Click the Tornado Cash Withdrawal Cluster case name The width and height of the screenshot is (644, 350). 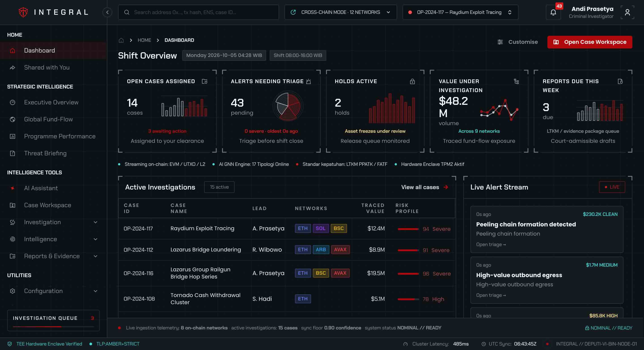coord(205,299)
